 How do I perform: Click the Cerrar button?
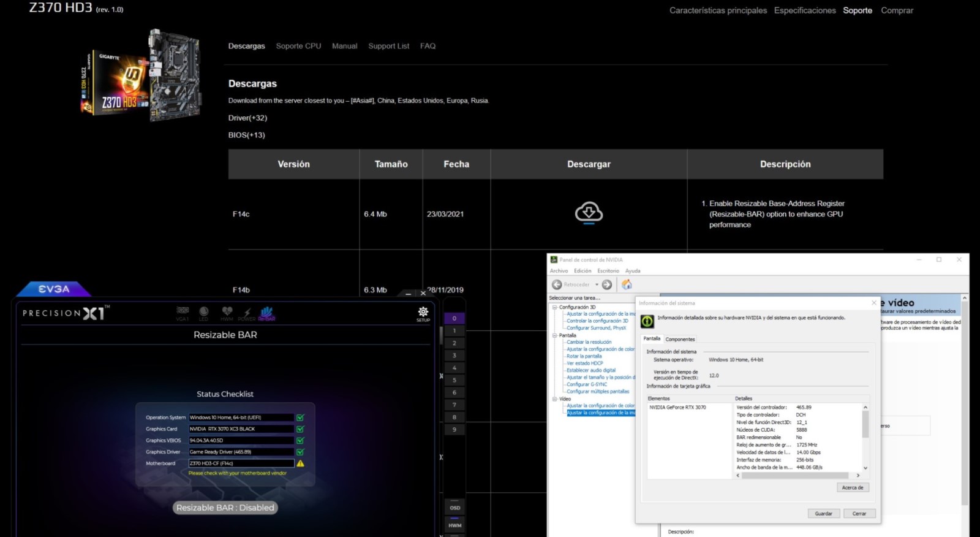(859, 513)
